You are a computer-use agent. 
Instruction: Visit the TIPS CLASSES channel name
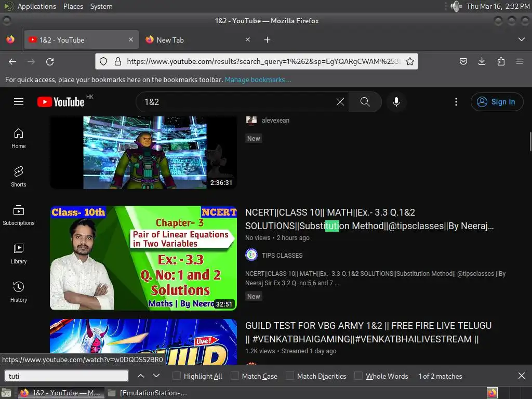[282, 256]
